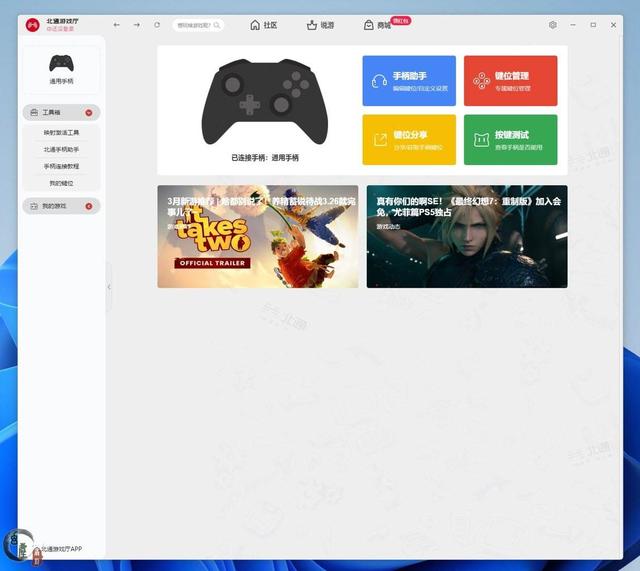Click the red 北通游戏厅 logo icon
This screenshot has height=571, width=640.
[32, 25]
